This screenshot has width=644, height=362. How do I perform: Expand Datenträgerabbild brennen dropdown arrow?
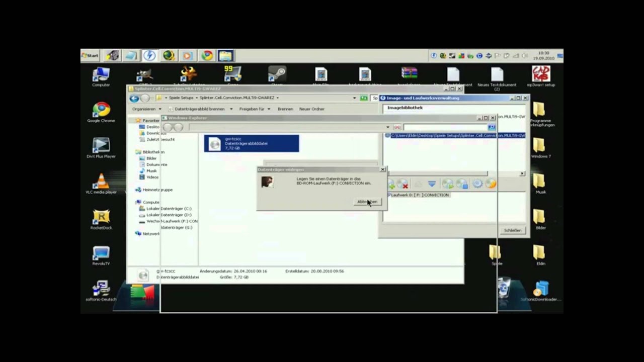(x=231, y=109)
